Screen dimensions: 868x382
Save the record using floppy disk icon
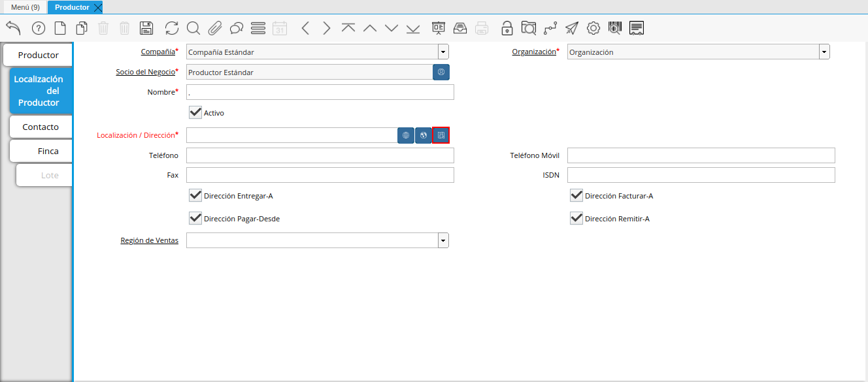(x=146, y=28)
